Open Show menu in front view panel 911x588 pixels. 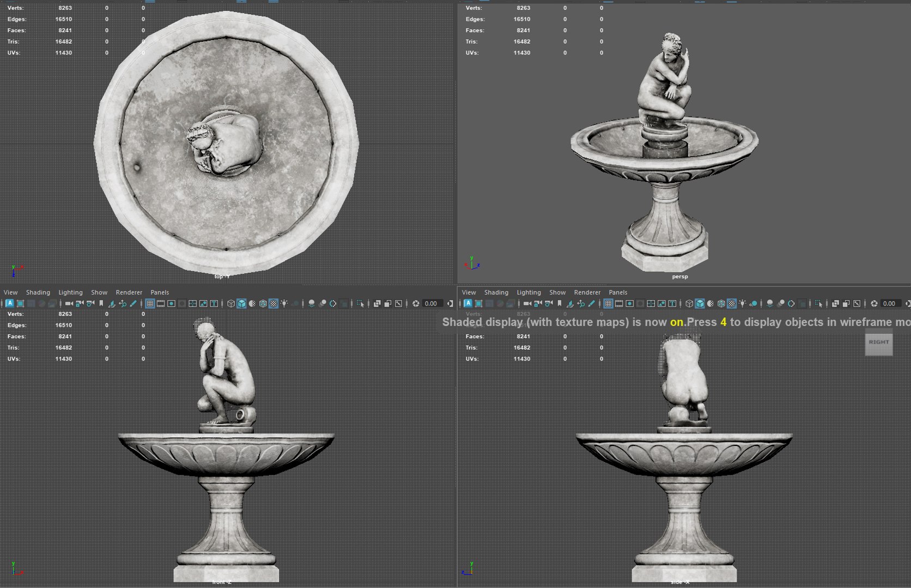click(99, 292)
